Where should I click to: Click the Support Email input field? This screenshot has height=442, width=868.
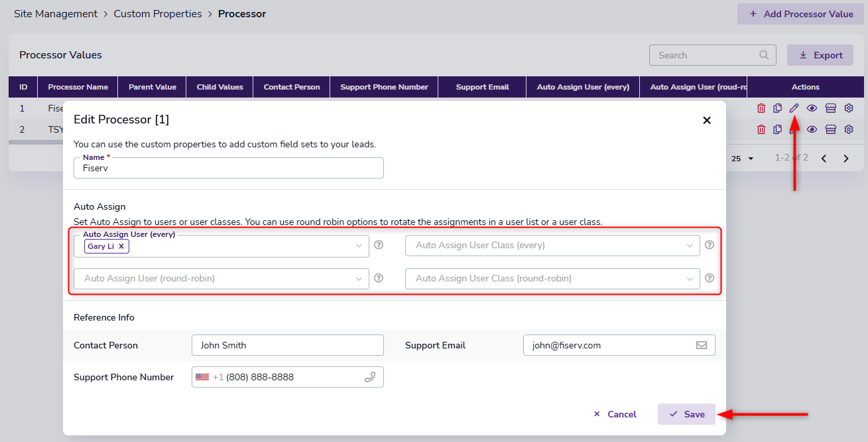pyautogui.click(x=607, y=345)
